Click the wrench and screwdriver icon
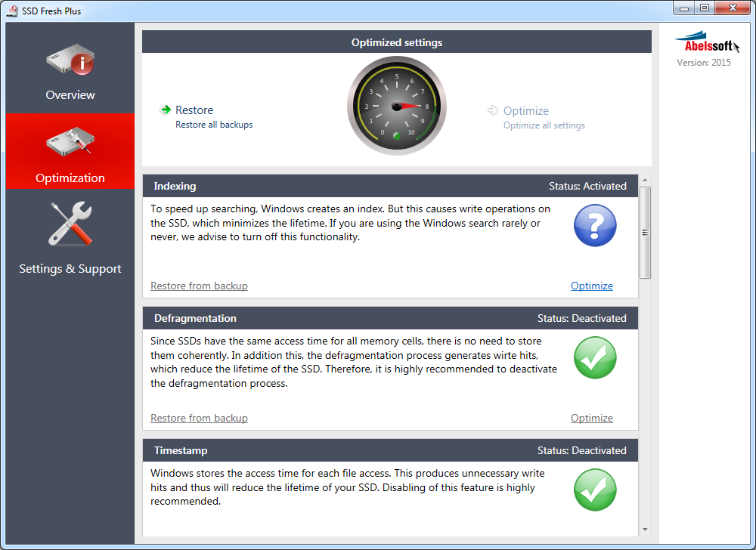Viewport: 756px width, 550px height. (x=70, y=224)
